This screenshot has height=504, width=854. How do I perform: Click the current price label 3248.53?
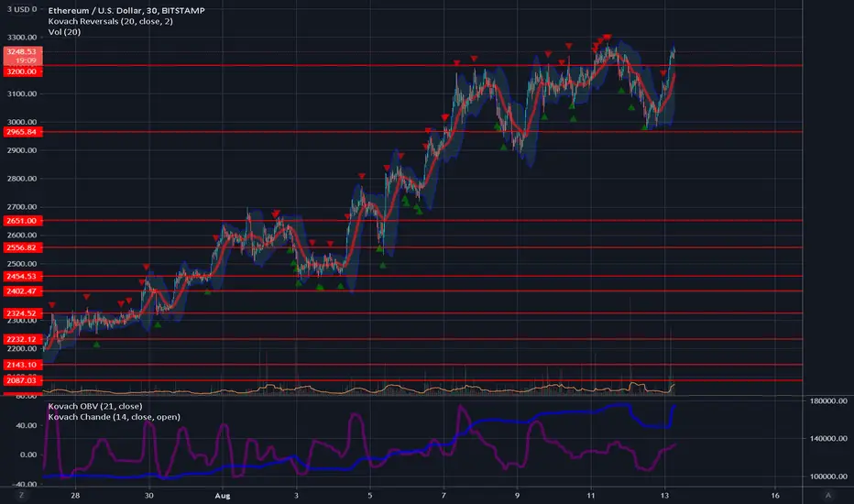[22, 51]
